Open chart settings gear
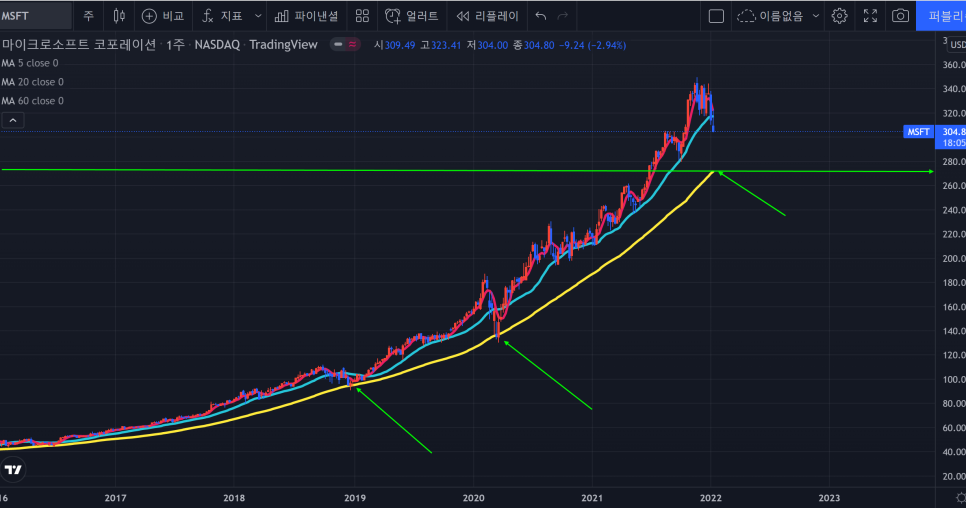This screenshot has width=966, height=508. 839,16
